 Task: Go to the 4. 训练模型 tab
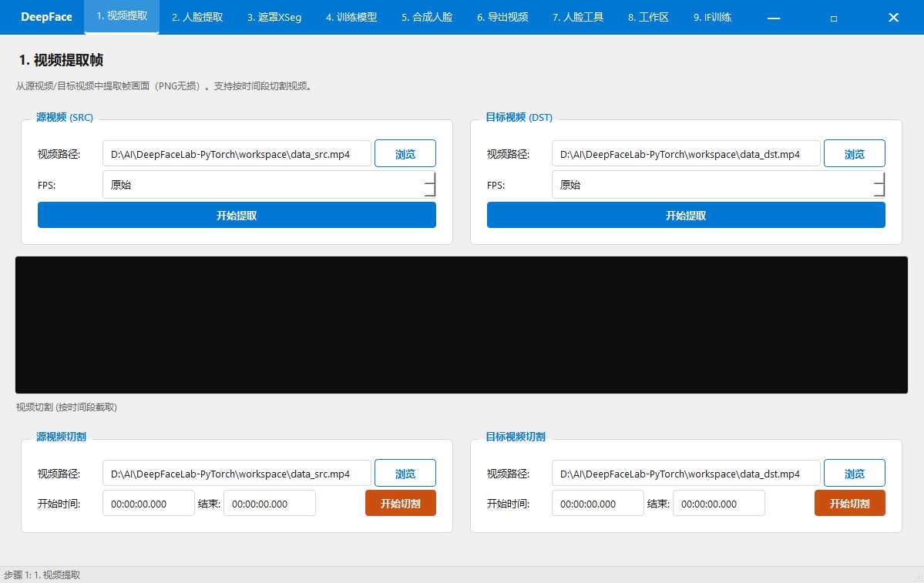(x=351, y=17)
